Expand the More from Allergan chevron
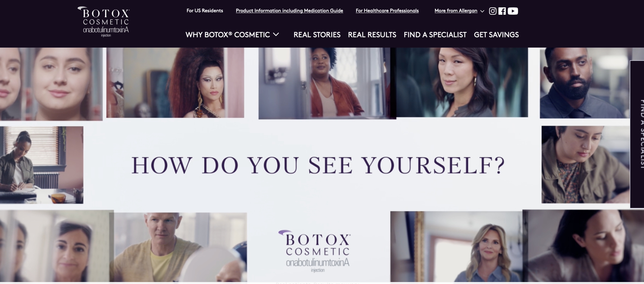644x284 pixels. click(482, 11)
